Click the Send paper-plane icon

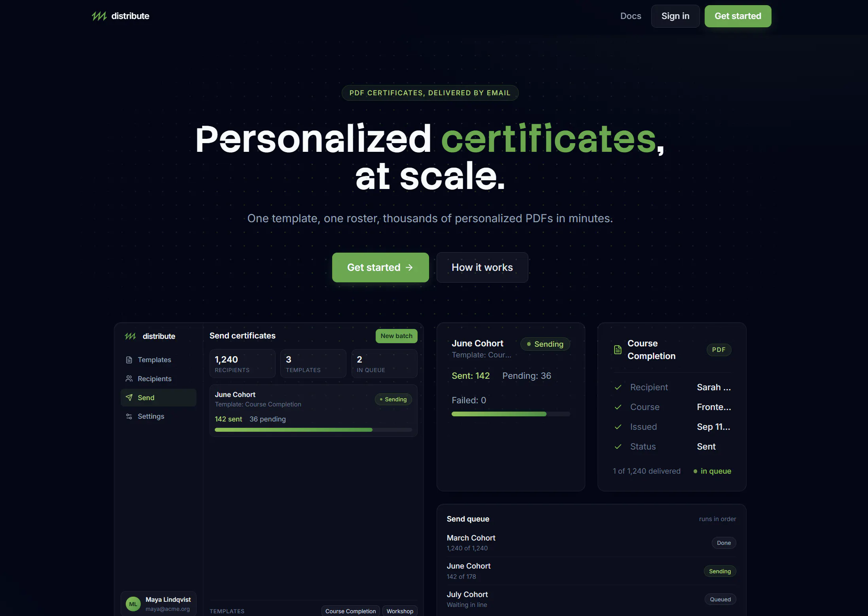(x=129, y=397)
